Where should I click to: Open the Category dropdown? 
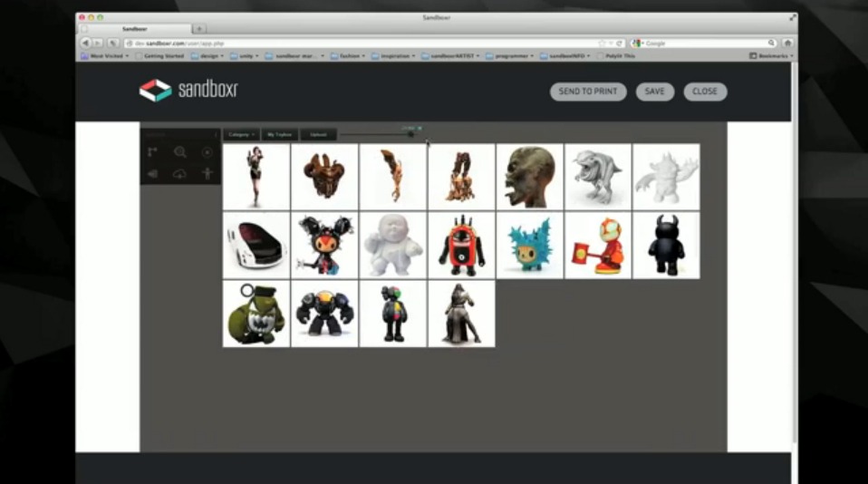click(241, 134)
